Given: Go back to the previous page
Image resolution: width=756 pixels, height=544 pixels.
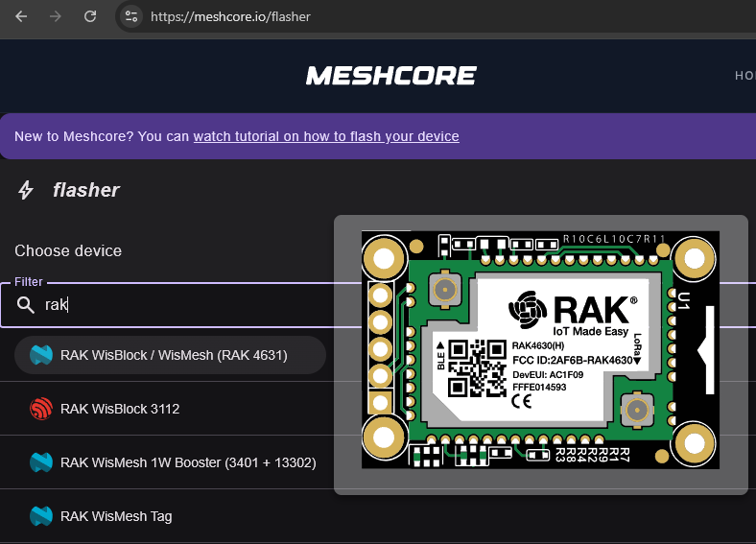Looking at the screenshot, I should click(21, 16).
